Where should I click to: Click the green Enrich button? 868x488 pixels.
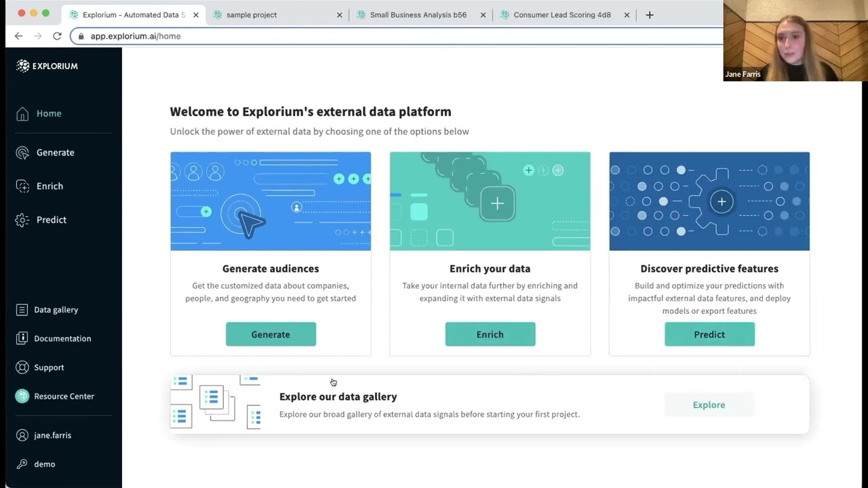click(x=490, y=334)
